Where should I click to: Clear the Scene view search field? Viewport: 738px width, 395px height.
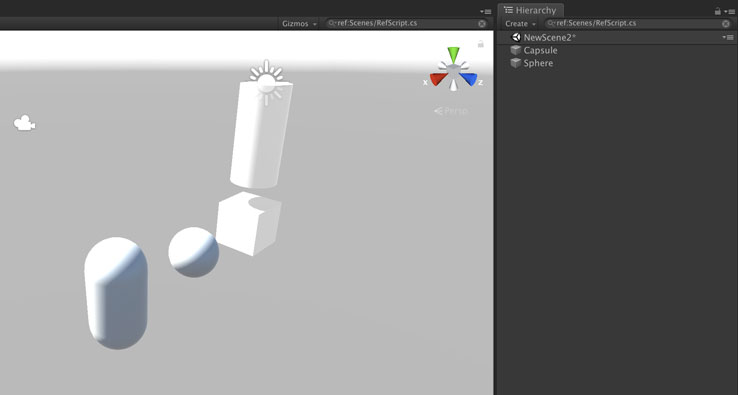pos(482,24)
